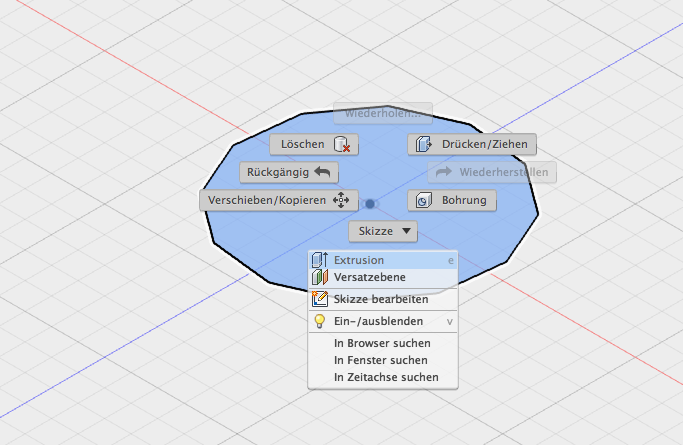Click the Löschen text label
The image size is (683, 445).
303,144
